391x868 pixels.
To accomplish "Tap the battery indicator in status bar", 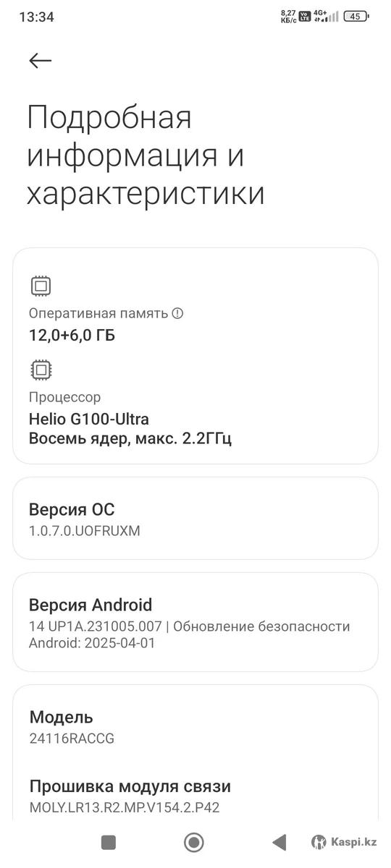I will coord(356,16).
